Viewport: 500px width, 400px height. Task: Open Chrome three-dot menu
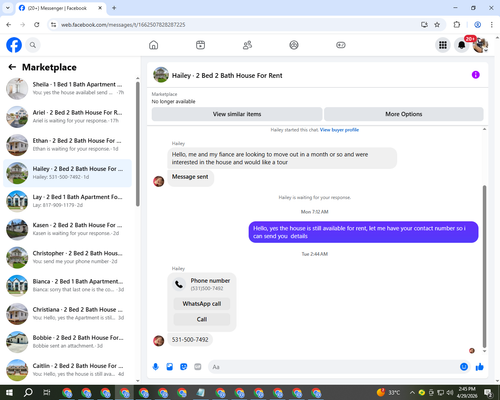click(492, 25)
